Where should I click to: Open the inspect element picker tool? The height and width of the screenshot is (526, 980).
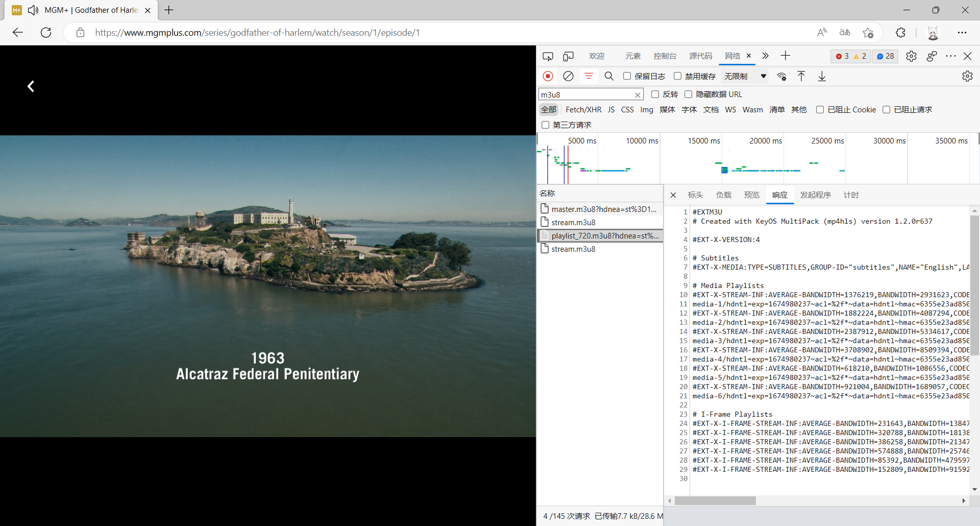point(548,56)
